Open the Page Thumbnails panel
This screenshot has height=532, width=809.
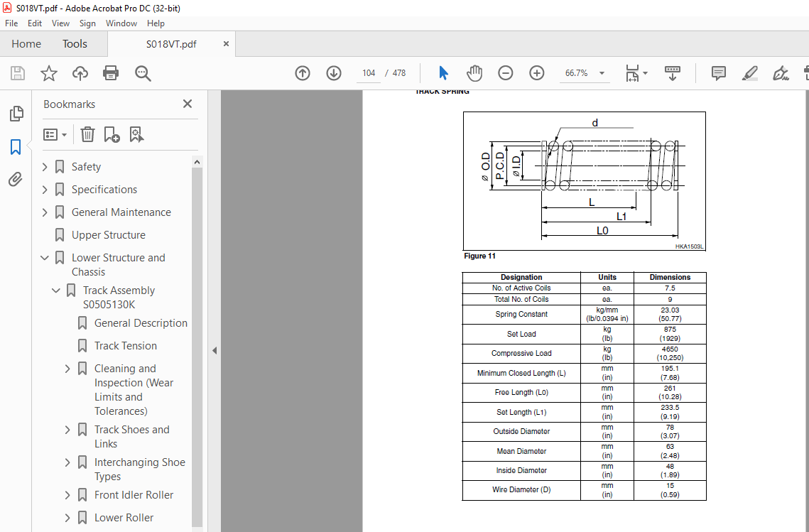point(16,114)
